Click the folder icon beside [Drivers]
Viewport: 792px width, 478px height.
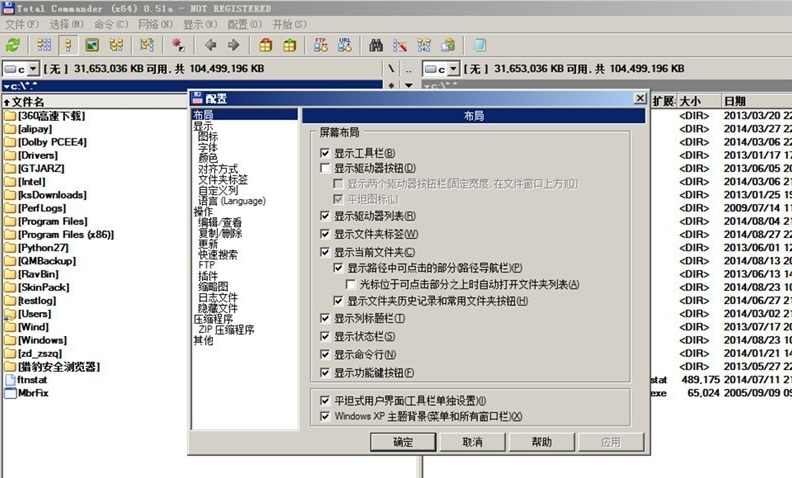pos(10,155)
